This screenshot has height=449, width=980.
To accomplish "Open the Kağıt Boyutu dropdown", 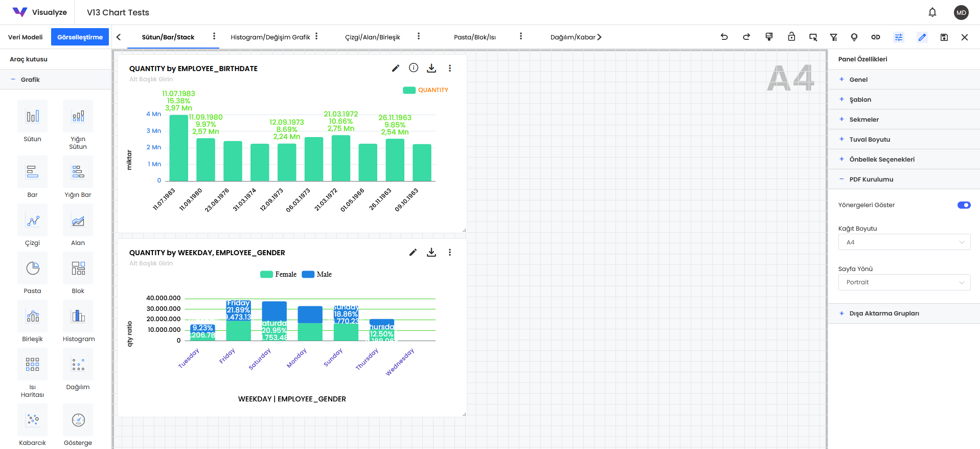I will [x=904, y=242].
